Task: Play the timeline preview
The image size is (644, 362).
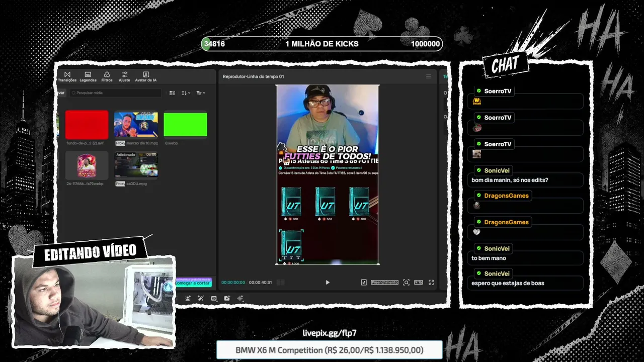Action: (328, 283)
